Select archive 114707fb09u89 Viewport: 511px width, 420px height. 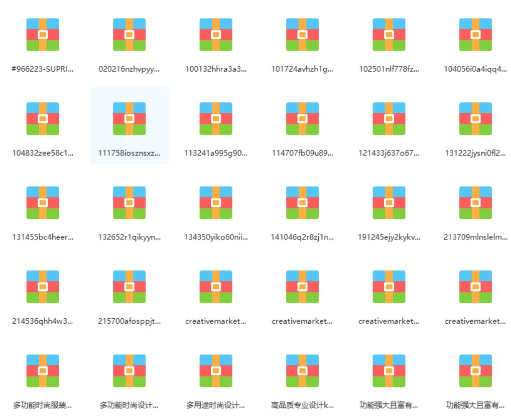[x=302, y=119]
